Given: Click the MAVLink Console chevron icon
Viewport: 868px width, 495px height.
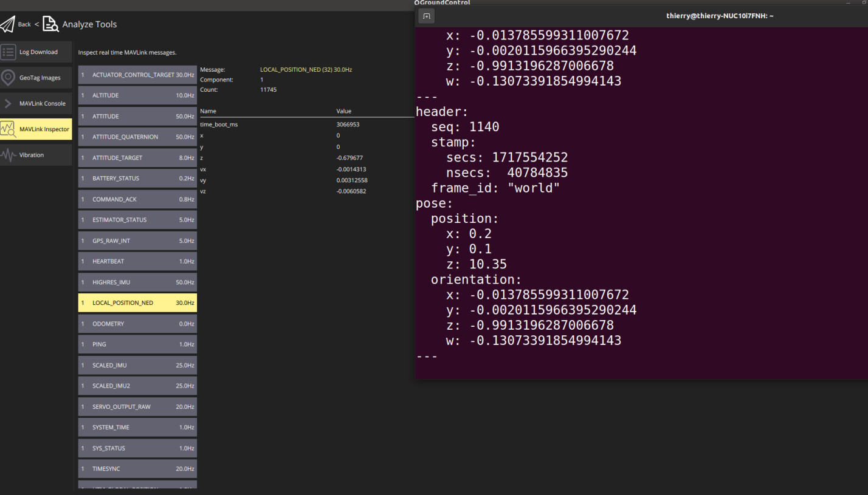Looking at the screenshot, I should [8, 104].
